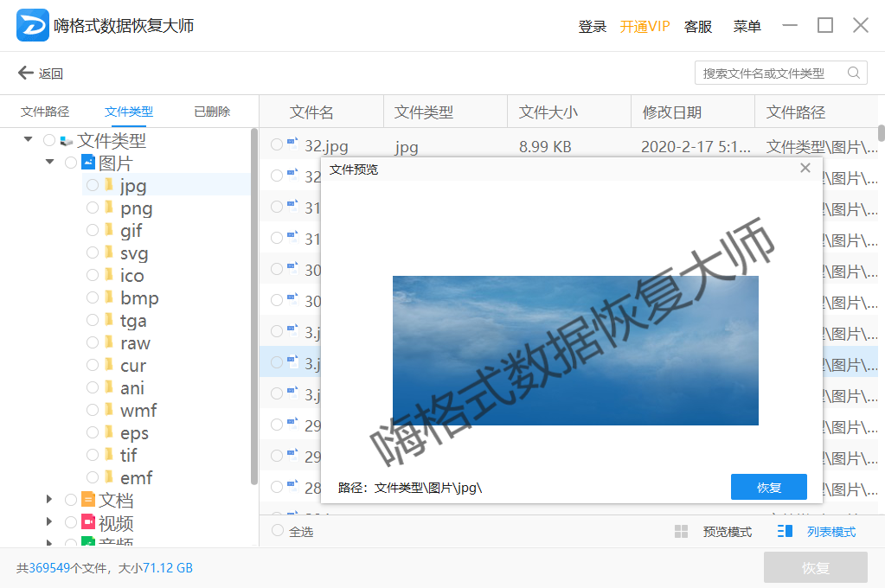Check the 视频 category radio button
885x588 pixels.
coord(71,522)
